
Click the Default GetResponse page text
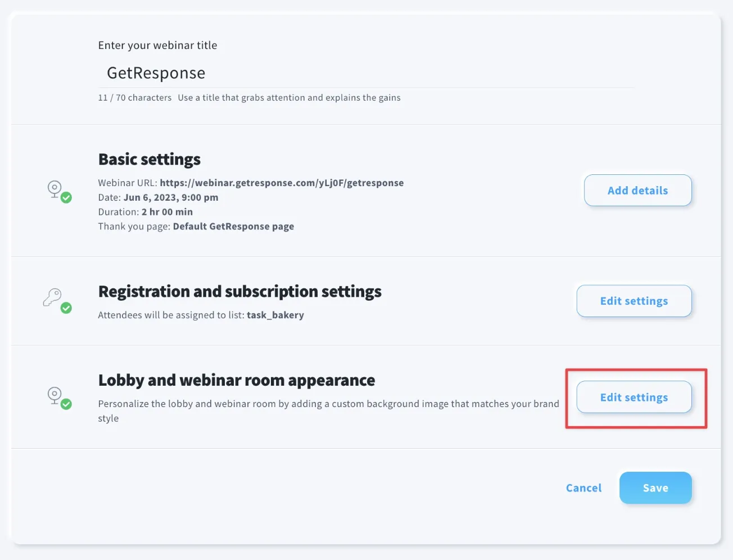pos(233,227)
